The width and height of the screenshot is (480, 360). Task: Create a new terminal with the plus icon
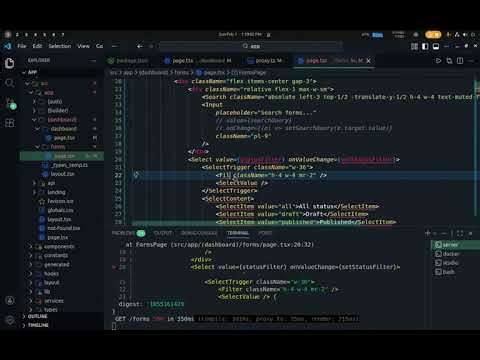pyautogui.click(x=428, y=233)
